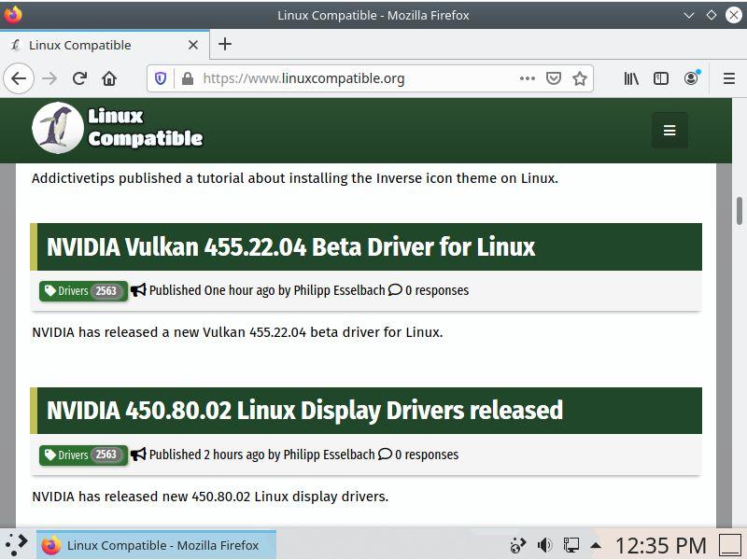This screenshot has height=560, width=747.
Task: Toggle the Firefox sidebar view
Action: 661,78
